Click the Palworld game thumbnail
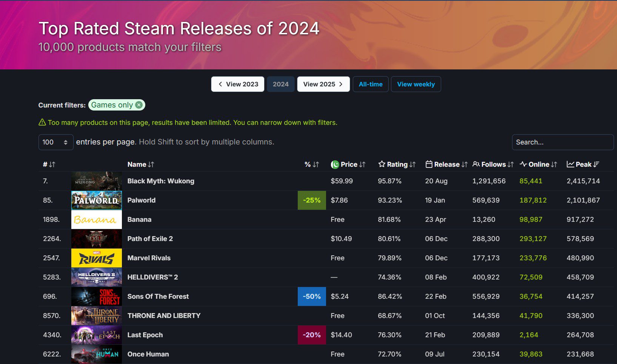 coord(97,200)
